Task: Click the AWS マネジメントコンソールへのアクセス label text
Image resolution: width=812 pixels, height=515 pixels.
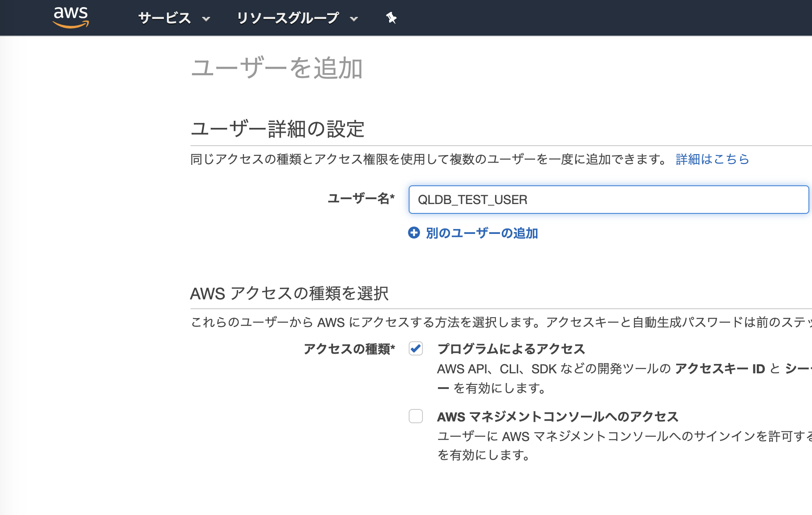Action: pos(558,417)
